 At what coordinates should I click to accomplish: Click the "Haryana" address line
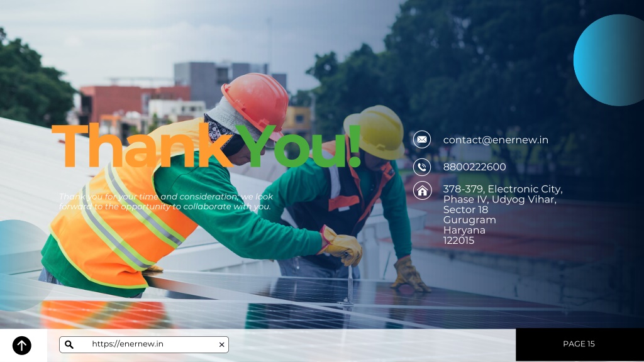click(464, 230)
